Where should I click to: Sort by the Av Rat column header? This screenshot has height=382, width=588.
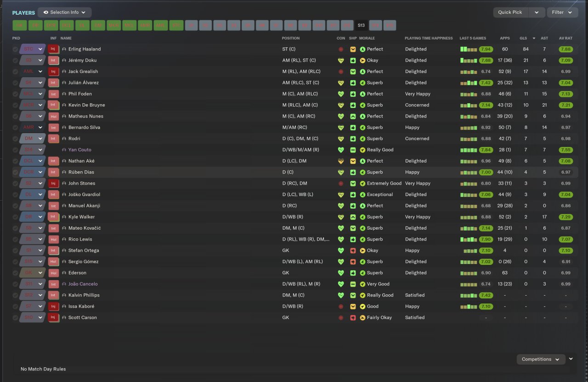click(565, 38)
